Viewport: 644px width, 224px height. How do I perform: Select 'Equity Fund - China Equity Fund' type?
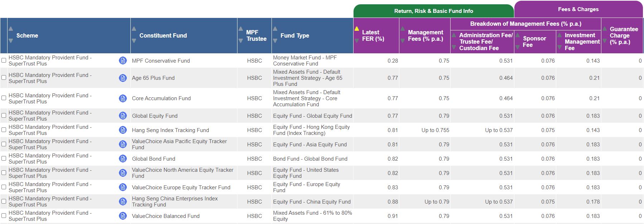(312, 201)
